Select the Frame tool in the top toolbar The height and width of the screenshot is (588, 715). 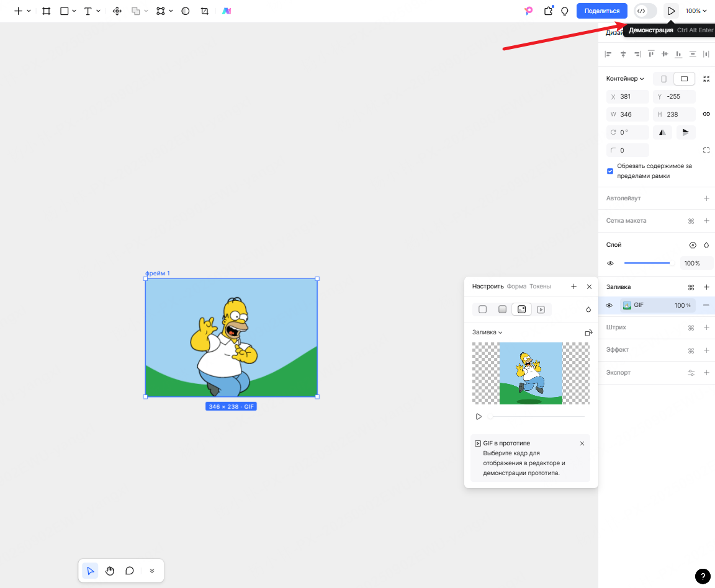tap(47, 11)
